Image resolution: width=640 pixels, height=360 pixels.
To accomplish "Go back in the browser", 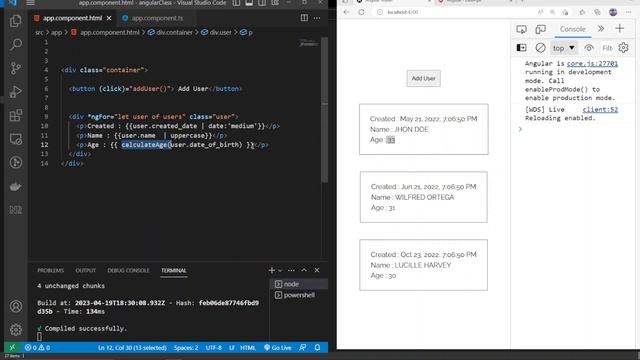I will click(346, 12).
